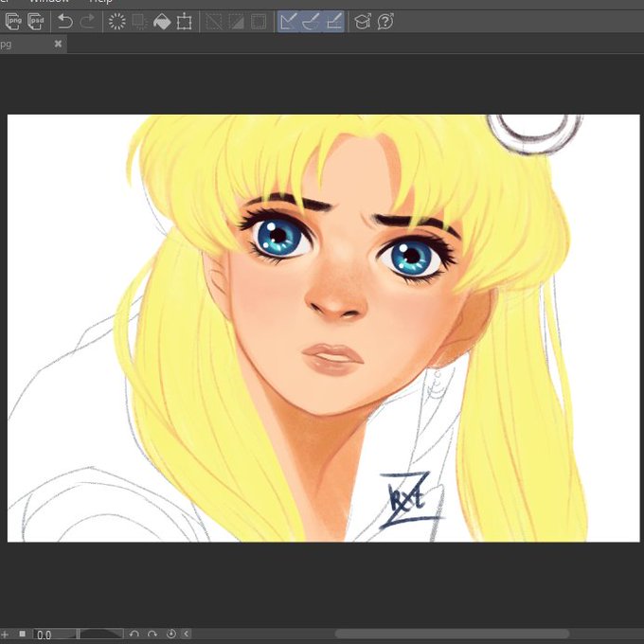Click the horizontal canvas scrollbar
This screenshot has height=644, width=644.
coord(452,635)
